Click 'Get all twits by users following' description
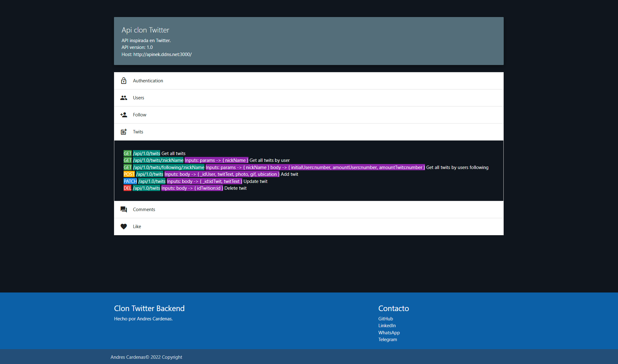The width and height of the screenshot is (618, 364). pyautogui.click(x=457, y=167)
